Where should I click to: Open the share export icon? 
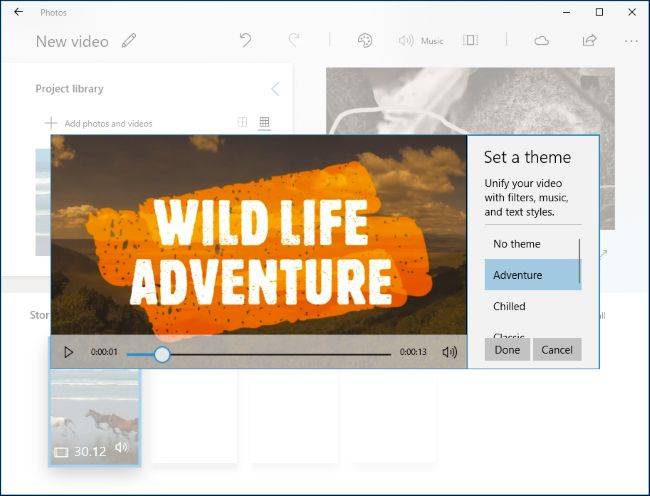point(589,40)
